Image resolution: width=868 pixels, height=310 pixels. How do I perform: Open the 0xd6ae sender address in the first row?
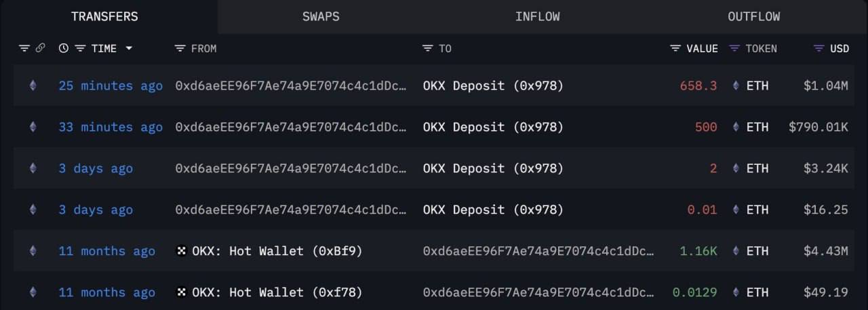click(x=292, y=85)
